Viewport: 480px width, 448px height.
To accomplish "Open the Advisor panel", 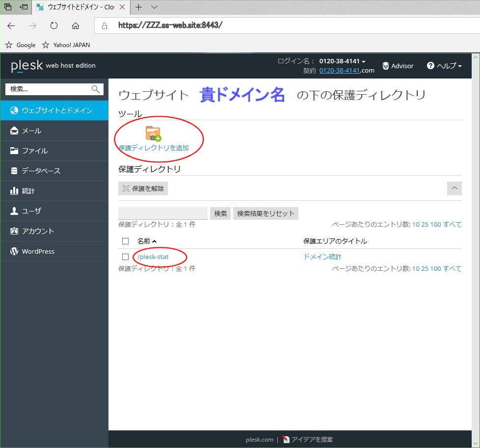I will pos(398,65).
